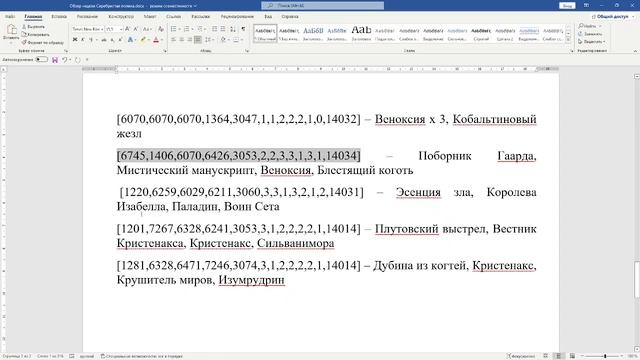Screen dimensions: 640x360
Task: Apply the Обычный (Normal) style
Action: 265,33
